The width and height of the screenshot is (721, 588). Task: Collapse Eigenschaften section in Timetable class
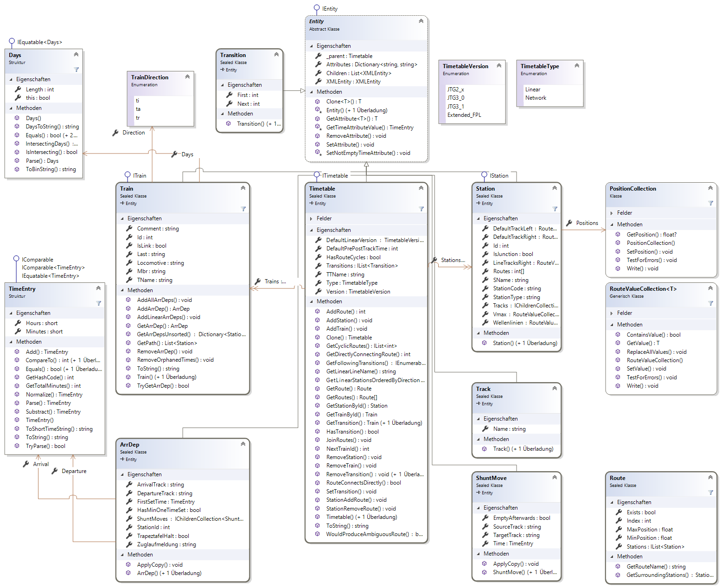(311, 230)
